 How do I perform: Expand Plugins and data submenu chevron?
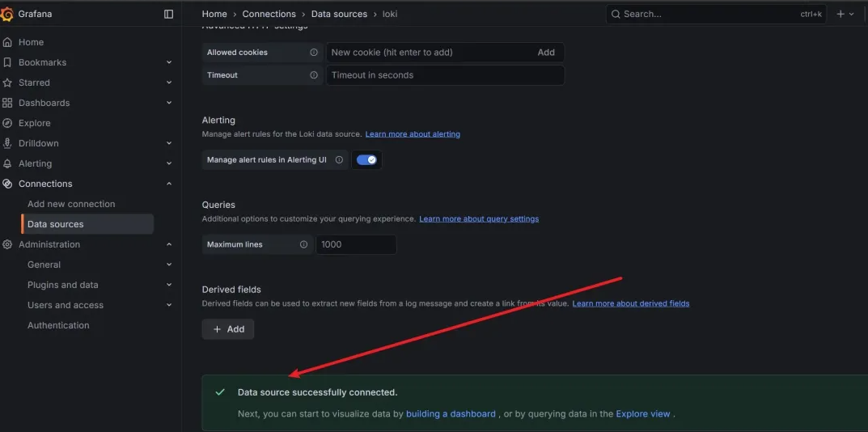(169, 285)
